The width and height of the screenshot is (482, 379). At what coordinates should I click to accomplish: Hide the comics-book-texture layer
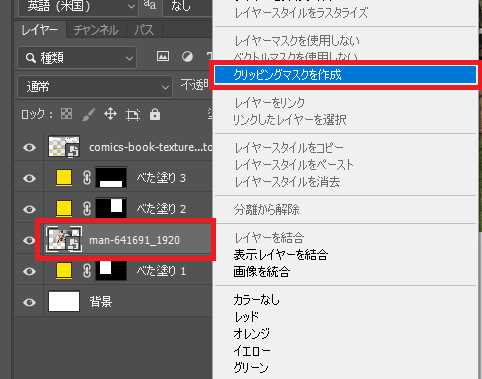point(29,147)
